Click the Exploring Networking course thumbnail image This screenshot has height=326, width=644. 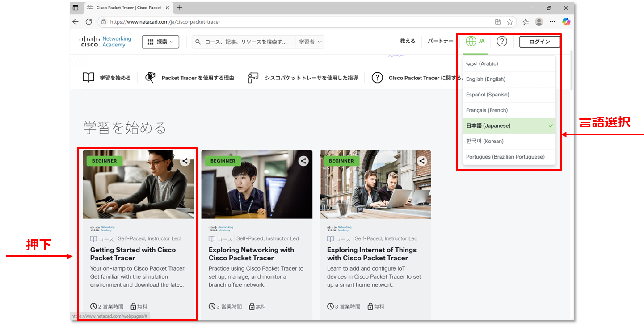point(257,184)
